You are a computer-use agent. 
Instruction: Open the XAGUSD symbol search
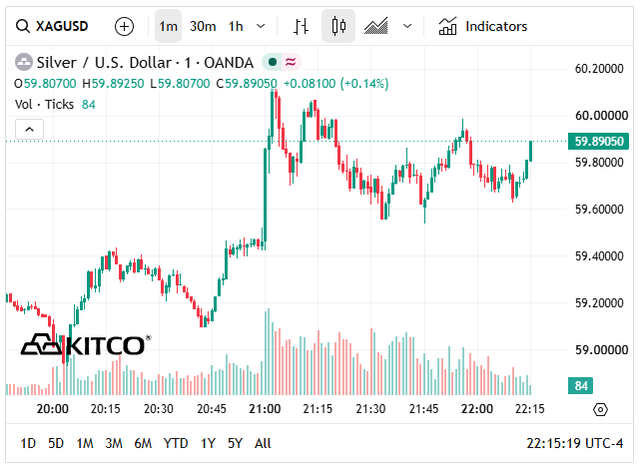point(52,27)
